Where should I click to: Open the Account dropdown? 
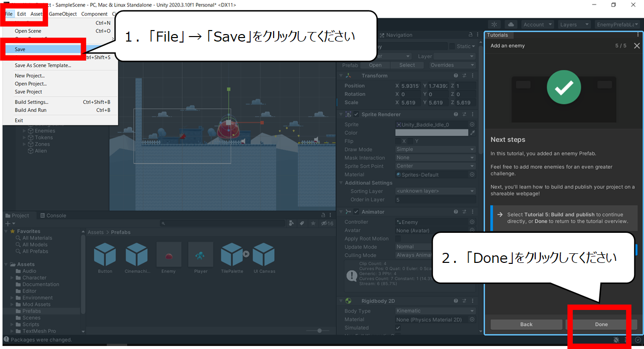pos(537,25)
